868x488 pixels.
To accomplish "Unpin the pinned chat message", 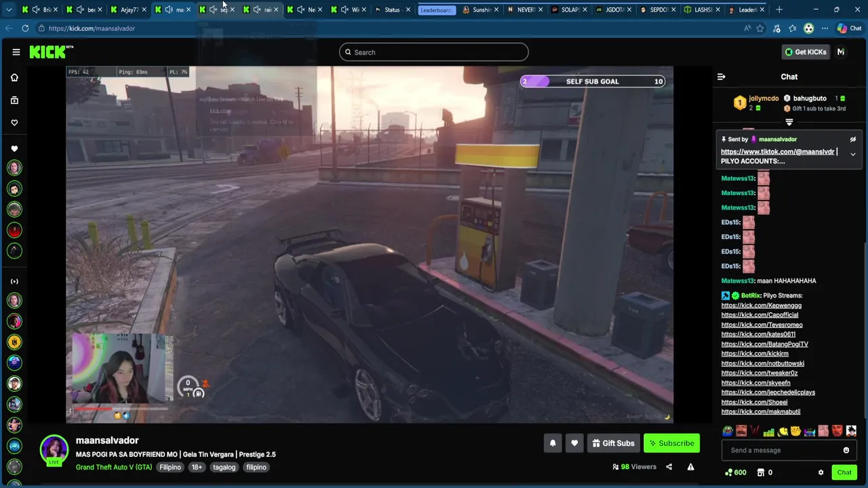I will [853, 139].
